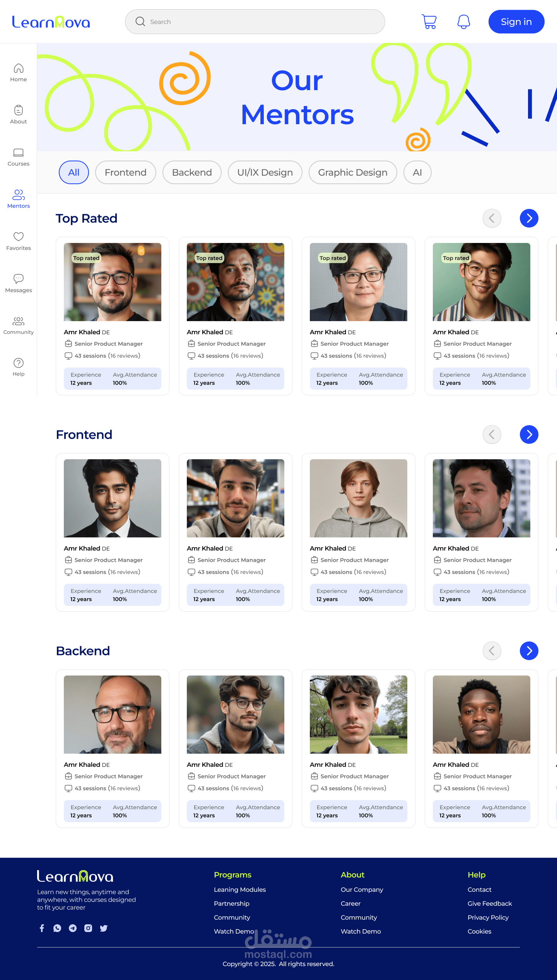Open Community icon in sidebar
This screenshot has height=980, width=557.
click(19, 321)
